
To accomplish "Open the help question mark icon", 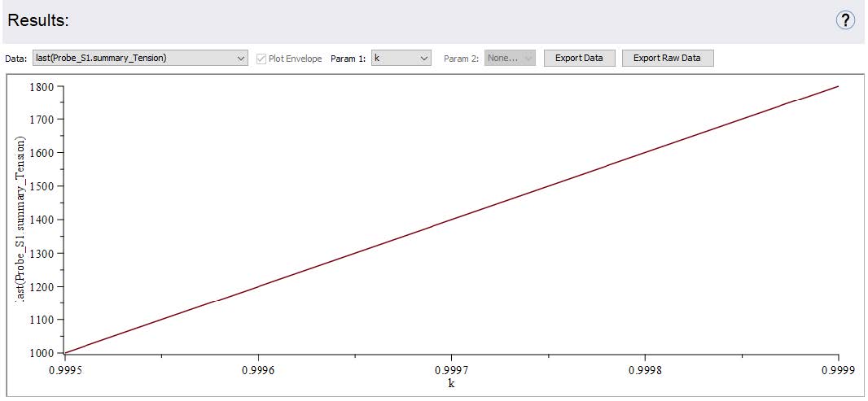I will pyautogui.click(x=845, y=20).
